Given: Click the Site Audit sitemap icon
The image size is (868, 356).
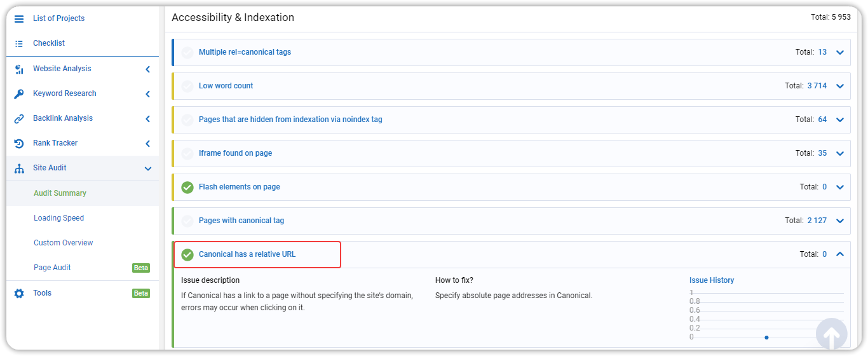Looking at the screenshot, I should 19,168.
